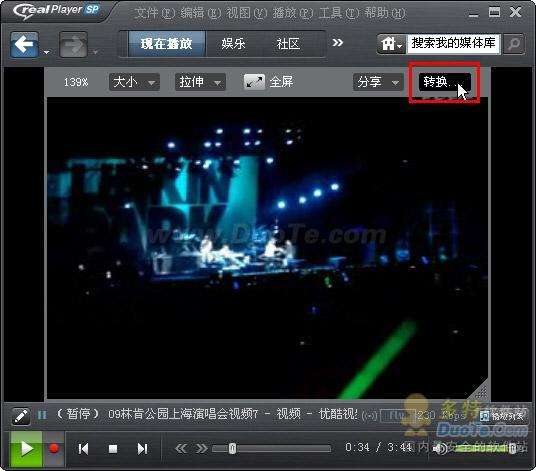The image size is (536, 471).
Task: Mute audio with the speaker icon
Action: pyautogui.click(x=440, y=448)
